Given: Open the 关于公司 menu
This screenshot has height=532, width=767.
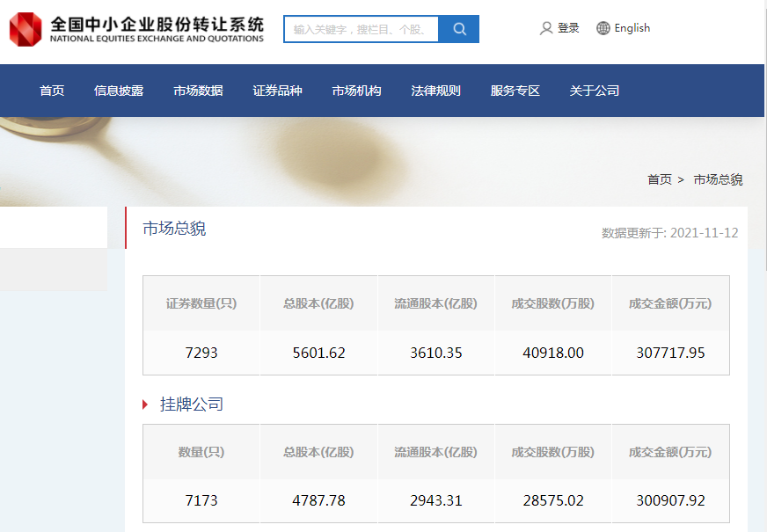Looking at the screenshot, I should [x=594, y=91].
